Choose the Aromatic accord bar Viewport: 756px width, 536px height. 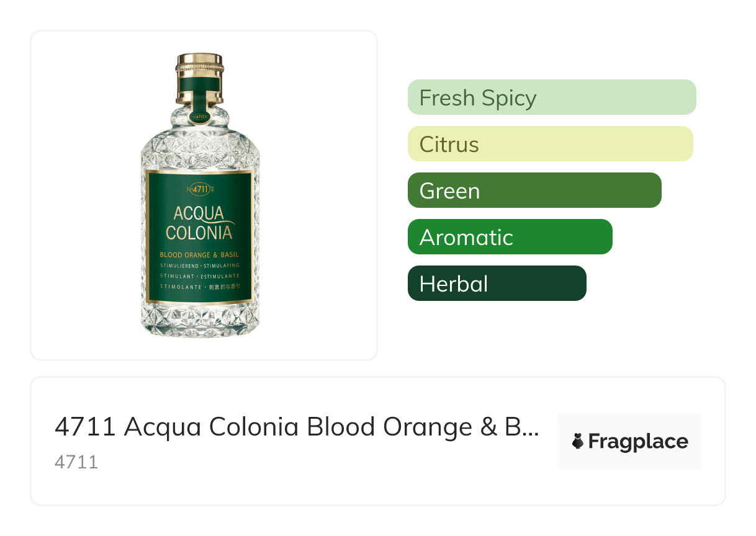(x=510, y=237)
